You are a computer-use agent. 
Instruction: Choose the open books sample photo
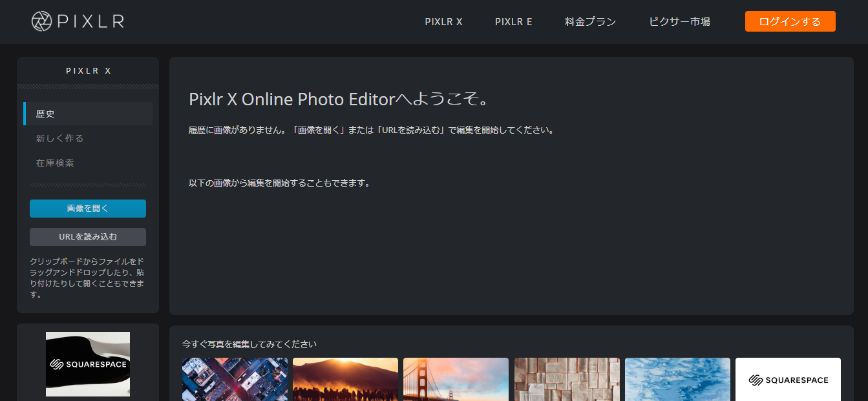point(567,380)
